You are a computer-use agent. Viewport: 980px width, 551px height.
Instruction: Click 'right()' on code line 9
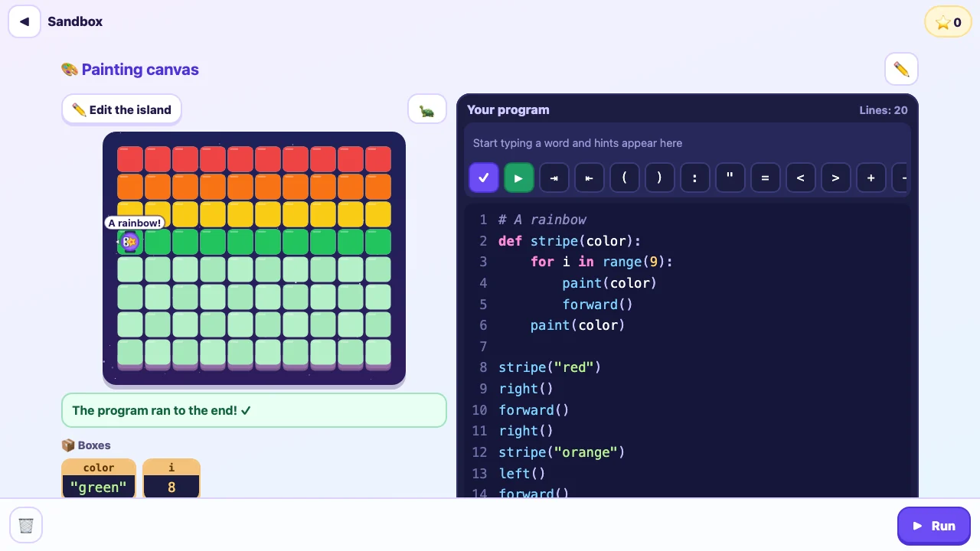click(x=526, y=389)
